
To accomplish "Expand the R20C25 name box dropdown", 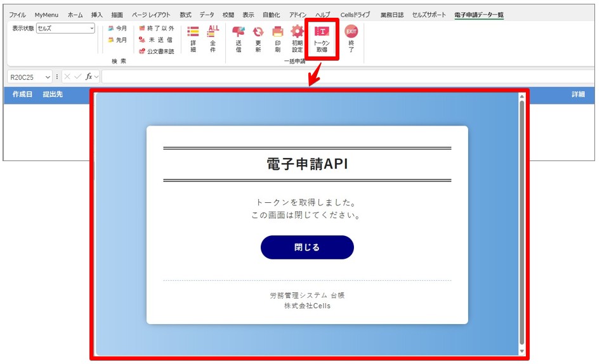I will point(48,77).
